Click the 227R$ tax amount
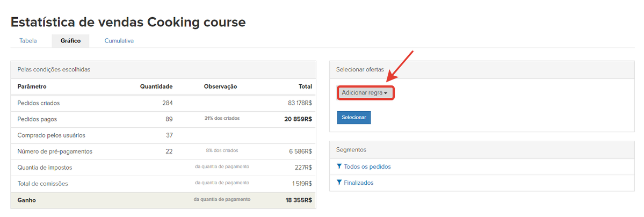Viewport: 644px width, 217px height. (303, 168)
